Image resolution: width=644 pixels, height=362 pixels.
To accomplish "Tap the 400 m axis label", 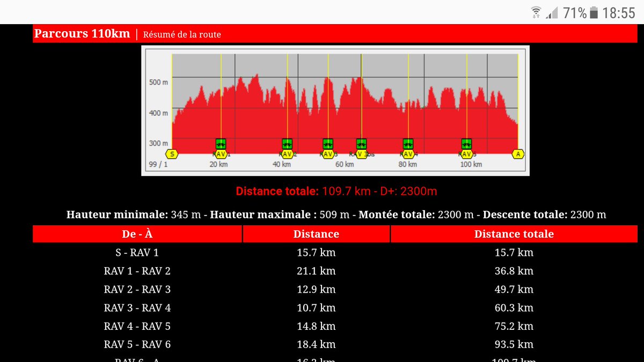I will [158, 113].
